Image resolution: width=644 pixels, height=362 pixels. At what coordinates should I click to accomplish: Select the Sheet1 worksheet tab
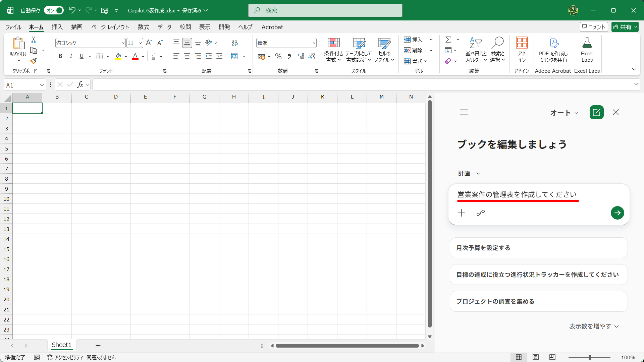click(61, 345)
